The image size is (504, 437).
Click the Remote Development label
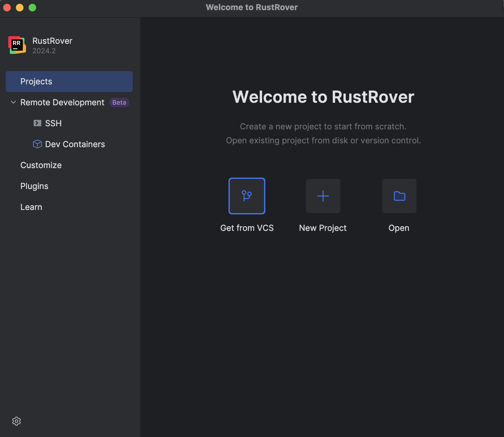tap(62, 102)
